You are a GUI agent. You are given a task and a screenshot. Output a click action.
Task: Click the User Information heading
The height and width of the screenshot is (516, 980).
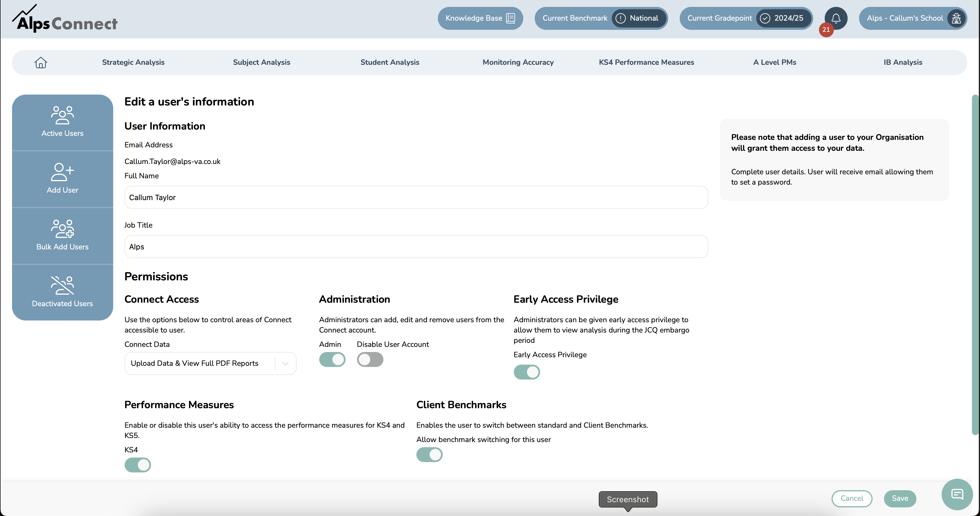click(165, 126)
